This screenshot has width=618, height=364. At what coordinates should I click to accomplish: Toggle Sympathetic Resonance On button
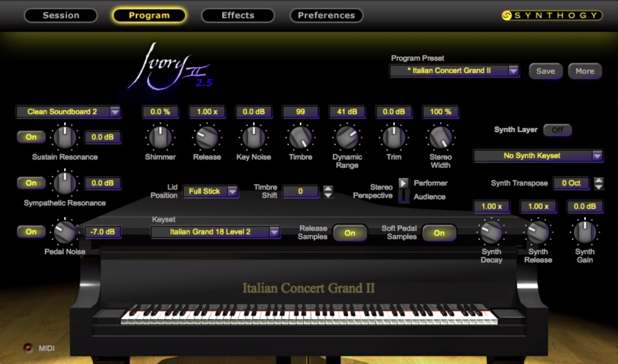click(x=31, y=183)
